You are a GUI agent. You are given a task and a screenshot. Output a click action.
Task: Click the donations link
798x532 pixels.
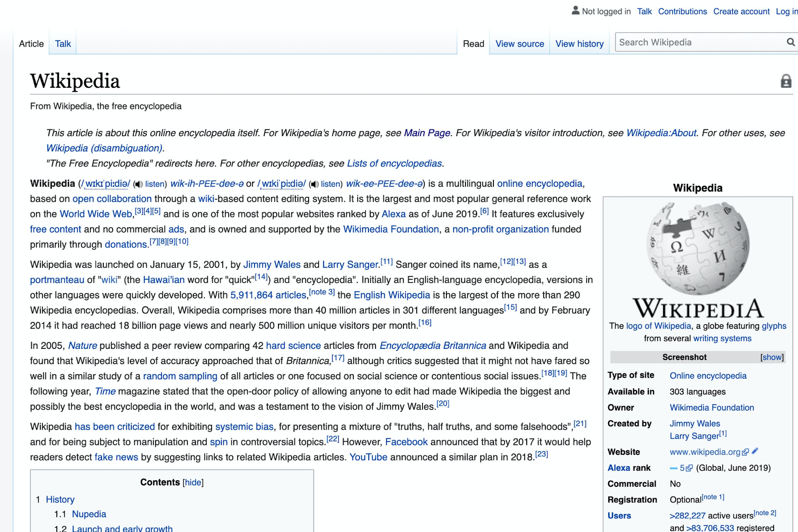click(x=126, y=244)
